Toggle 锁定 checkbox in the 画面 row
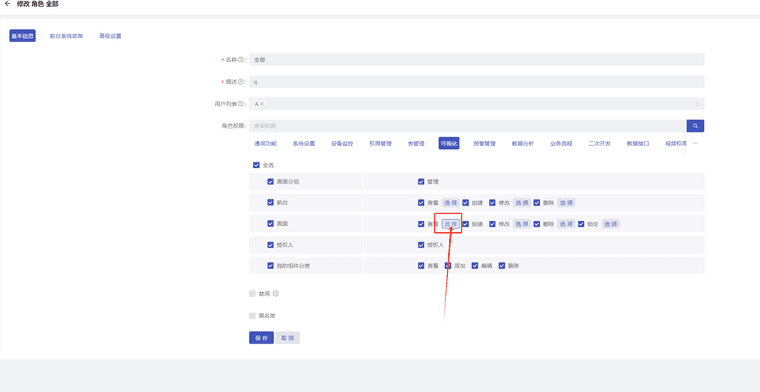 [x=581, y=224]
